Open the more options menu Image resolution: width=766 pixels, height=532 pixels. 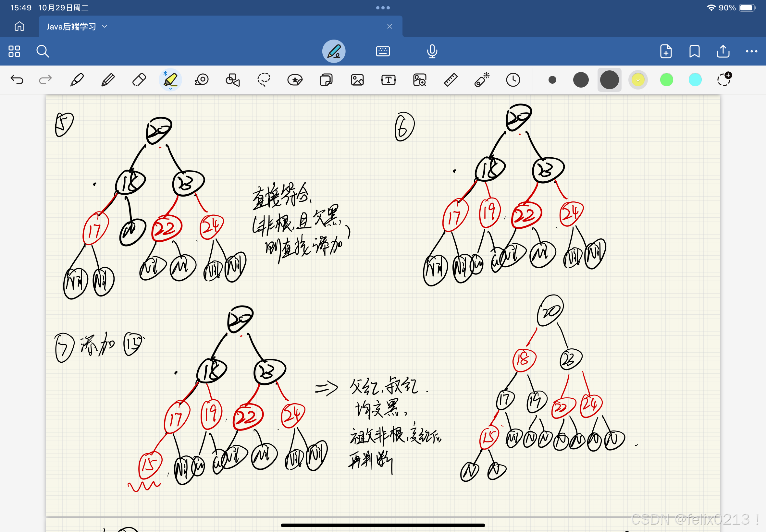pos(751,51)
